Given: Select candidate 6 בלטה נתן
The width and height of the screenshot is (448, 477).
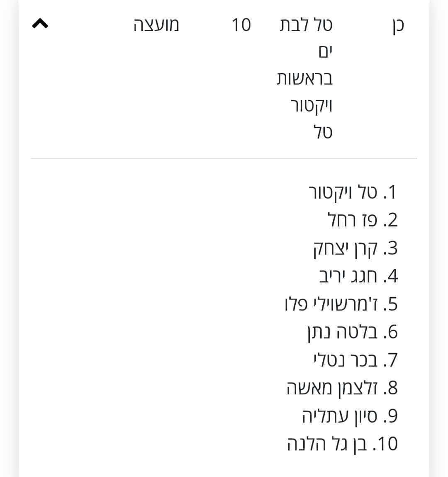Looking at the screenshot, I should (x=352, y=332).
